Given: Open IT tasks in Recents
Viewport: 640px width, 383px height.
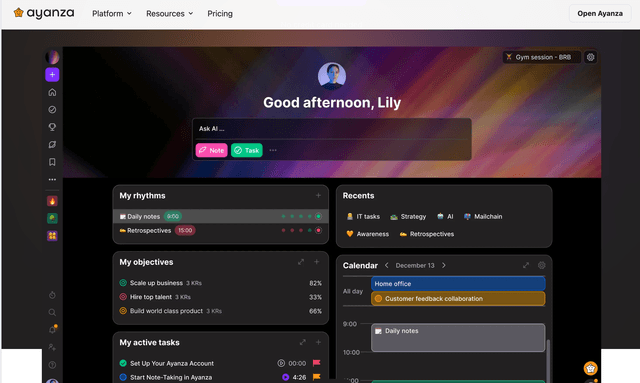Looking at the screenshot, I should pyautogui.click(x=363, y=216).
